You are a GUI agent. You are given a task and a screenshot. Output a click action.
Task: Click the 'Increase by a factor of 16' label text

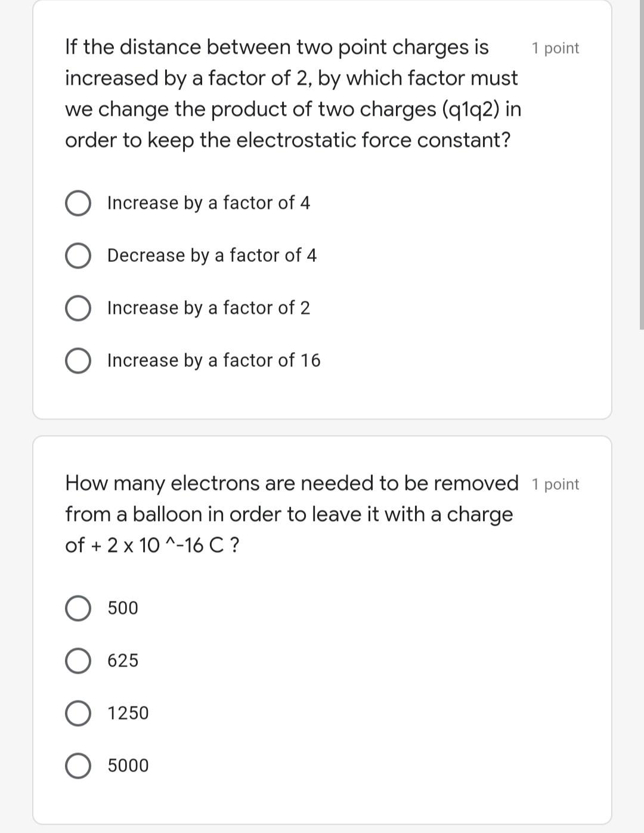click(214, 361)
